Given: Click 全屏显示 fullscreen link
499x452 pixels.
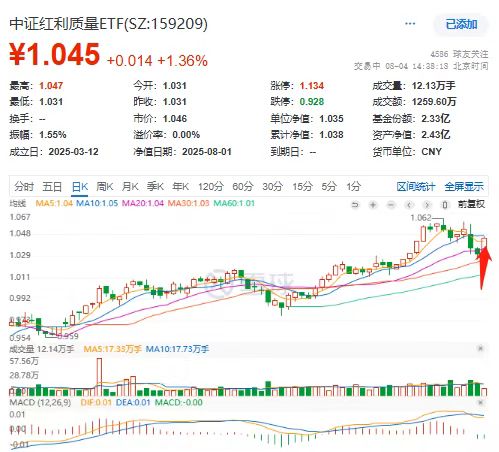Looking at the screenshot, I should 464,187.
